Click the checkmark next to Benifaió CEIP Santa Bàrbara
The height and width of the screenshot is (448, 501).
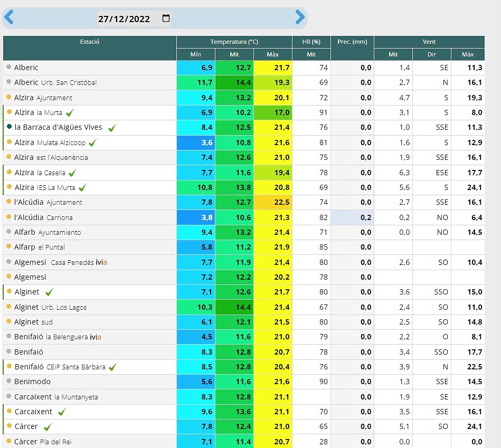113,367
